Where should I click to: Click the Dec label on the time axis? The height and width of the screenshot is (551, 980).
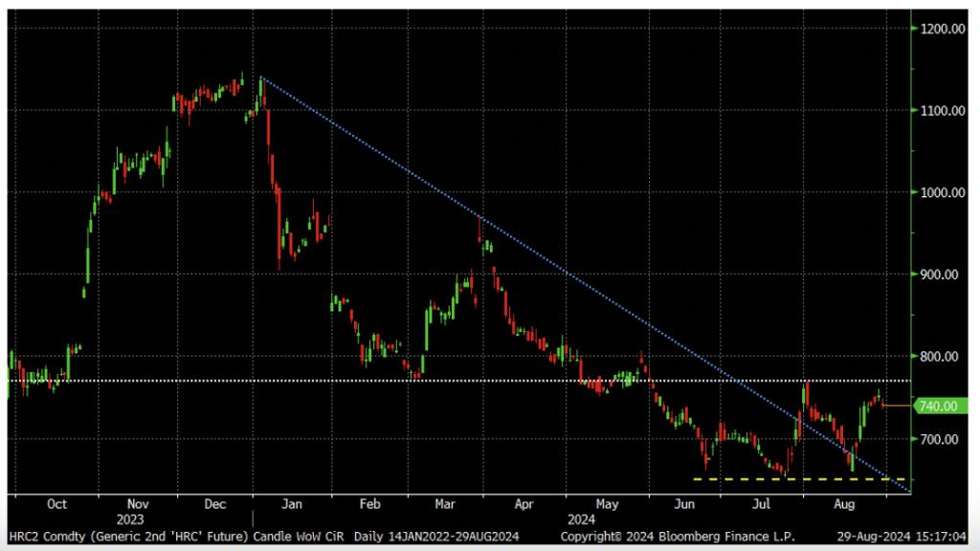pyautogui.click(x=214, y=503)
